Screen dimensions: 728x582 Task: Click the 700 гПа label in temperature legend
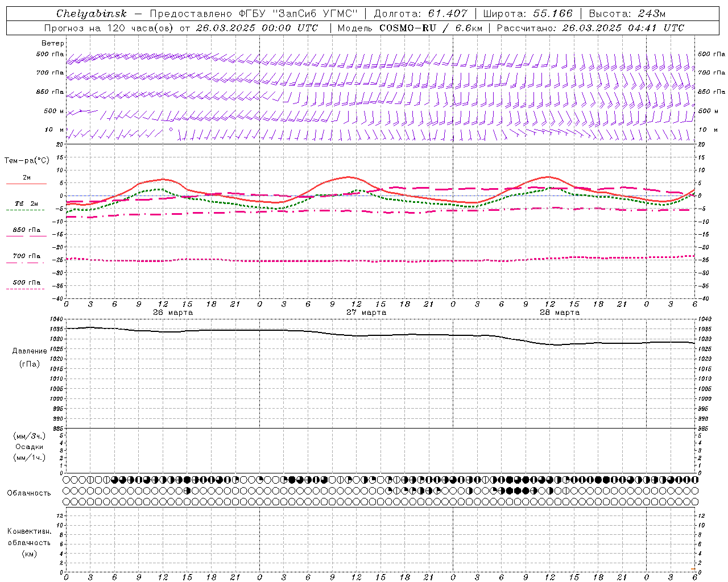27,256
